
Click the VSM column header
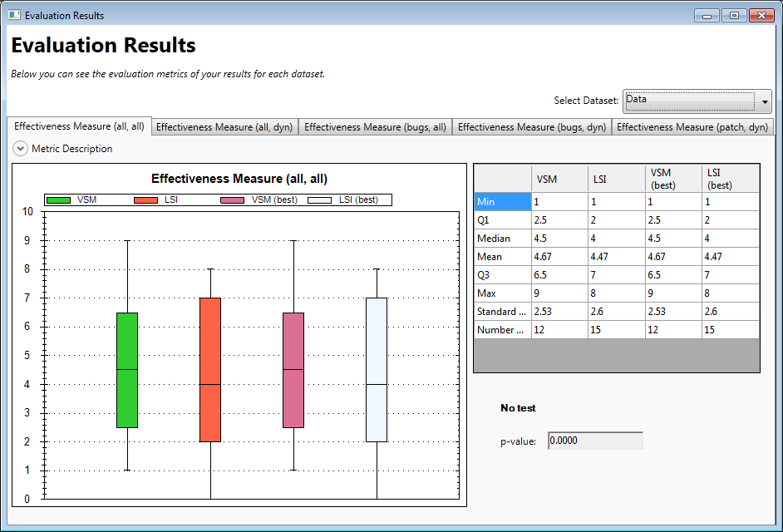pyautogui.click(x=559, y=179)
